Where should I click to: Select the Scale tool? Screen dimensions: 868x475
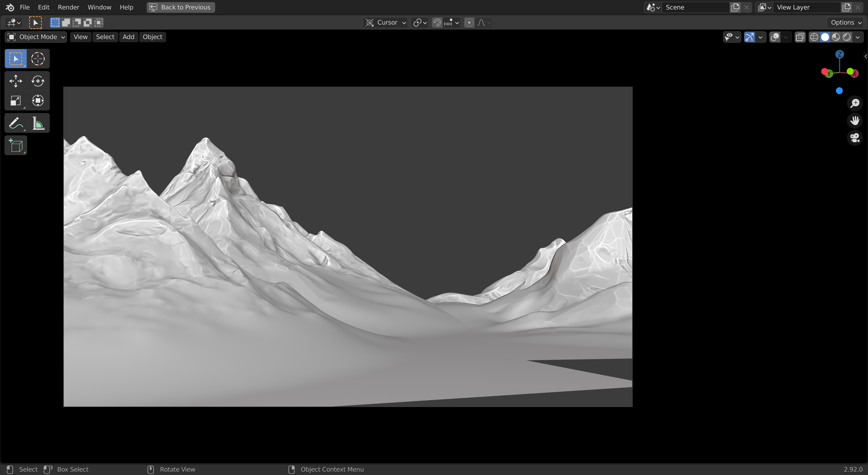(16, 101)
